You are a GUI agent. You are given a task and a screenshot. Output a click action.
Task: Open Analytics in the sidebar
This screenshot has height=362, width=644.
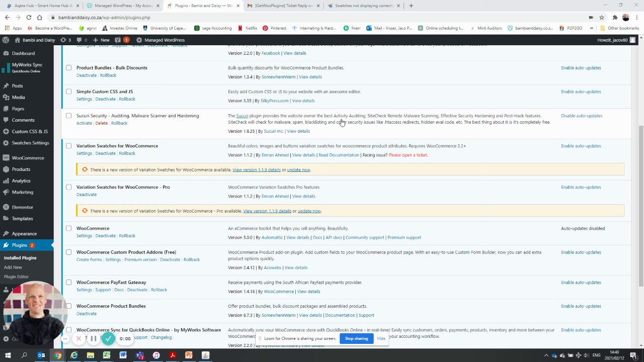(21, 181)
